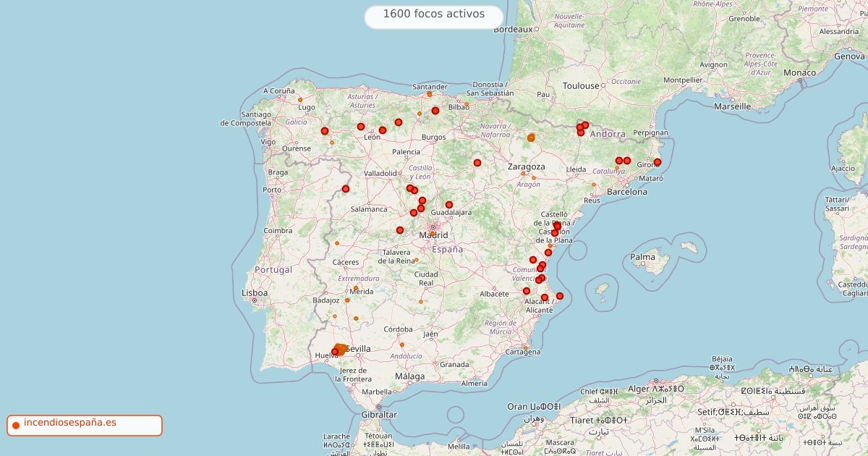Select the red marker between Burgos and Zaragoza

point(477,163)
